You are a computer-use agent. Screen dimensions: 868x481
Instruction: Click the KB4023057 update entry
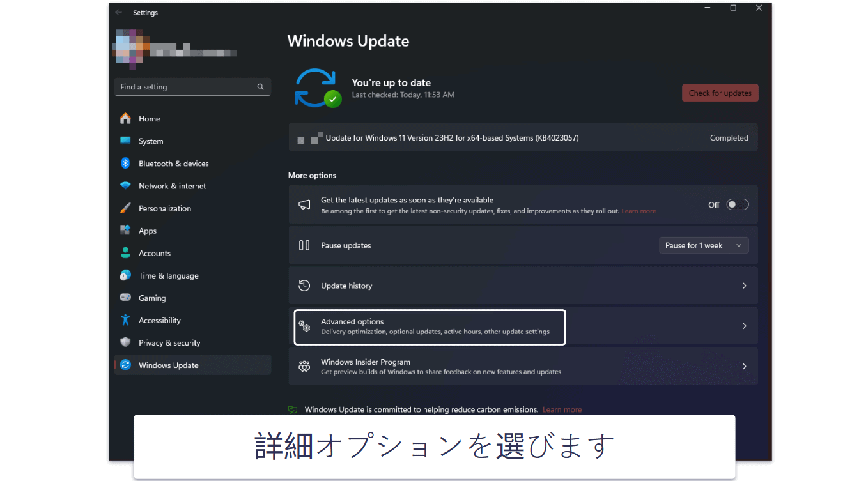pyautogui.click(x=523, y=137)
